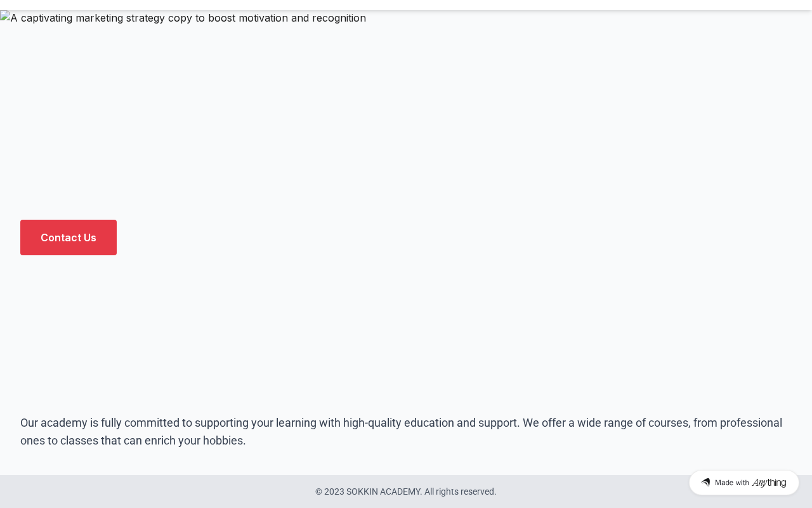
Task: Click the marketing strategy image alt text
Action: (188, 18)
